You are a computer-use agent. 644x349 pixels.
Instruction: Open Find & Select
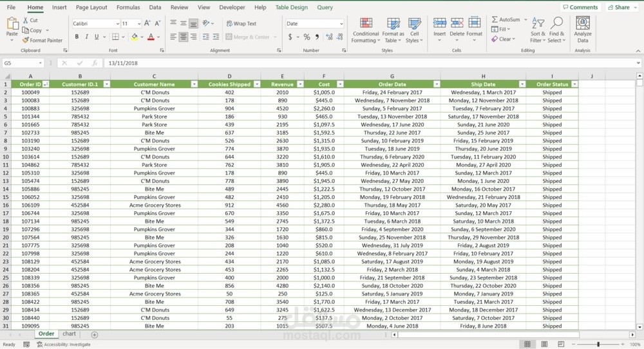(557, 30)
